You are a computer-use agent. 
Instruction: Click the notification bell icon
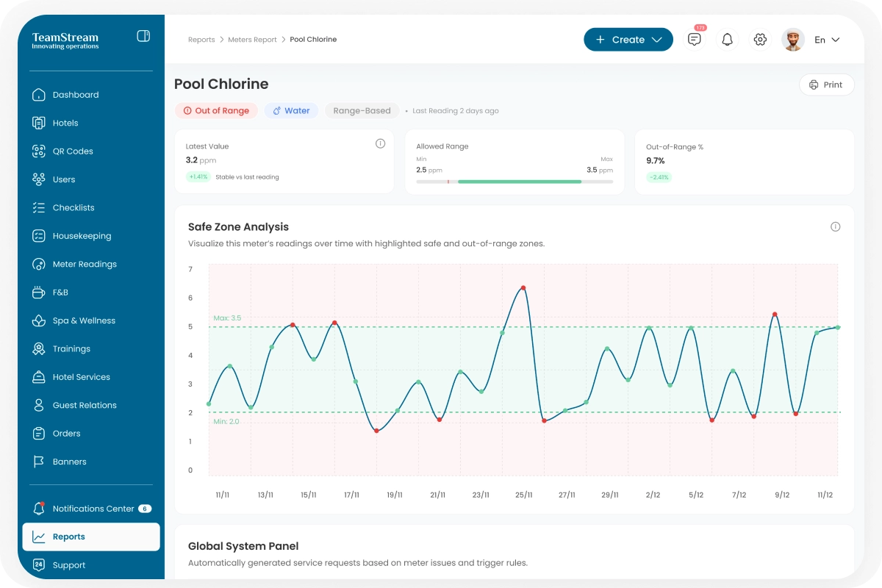tap(727, 40)
